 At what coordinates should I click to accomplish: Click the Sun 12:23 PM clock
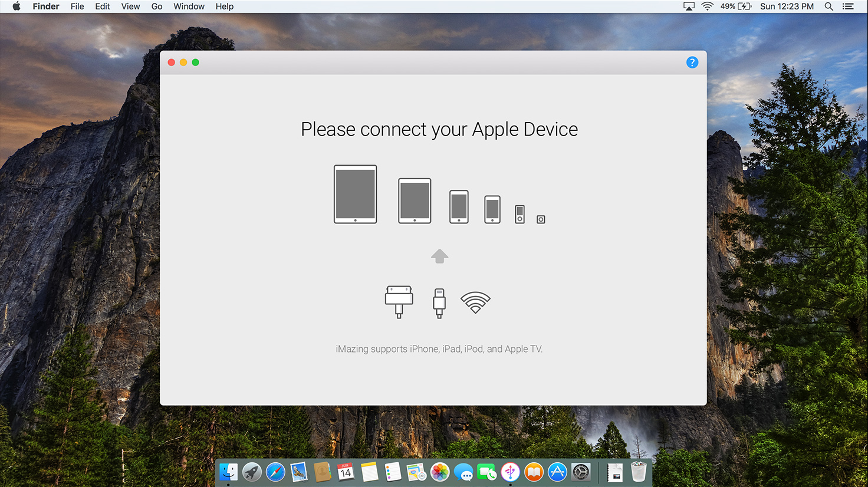tap(787, 6)
